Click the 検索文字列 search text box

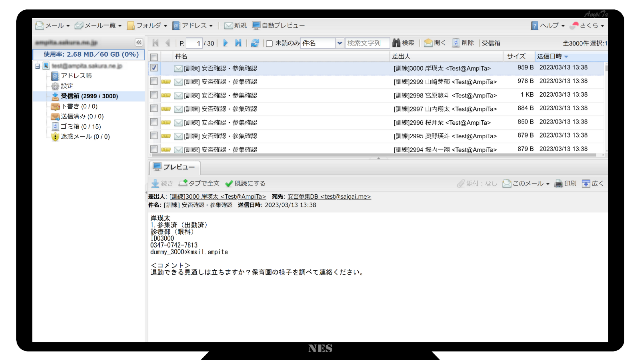click(367, 43)
